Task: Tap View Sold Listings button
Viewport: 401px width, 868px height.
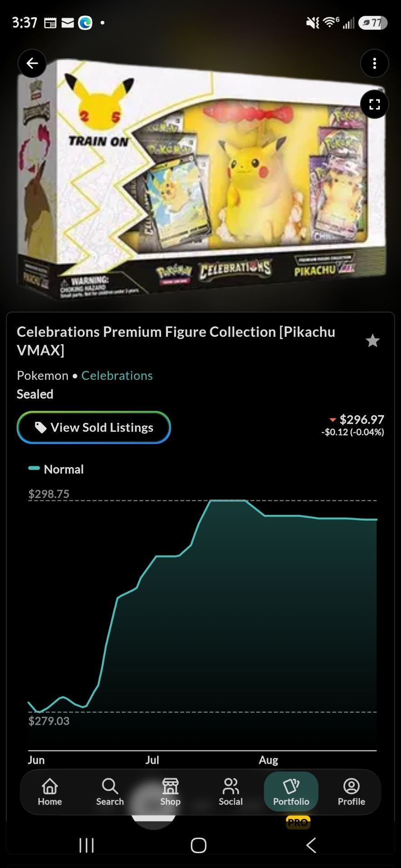Action: pyautogui.click(x=94, y=427)
